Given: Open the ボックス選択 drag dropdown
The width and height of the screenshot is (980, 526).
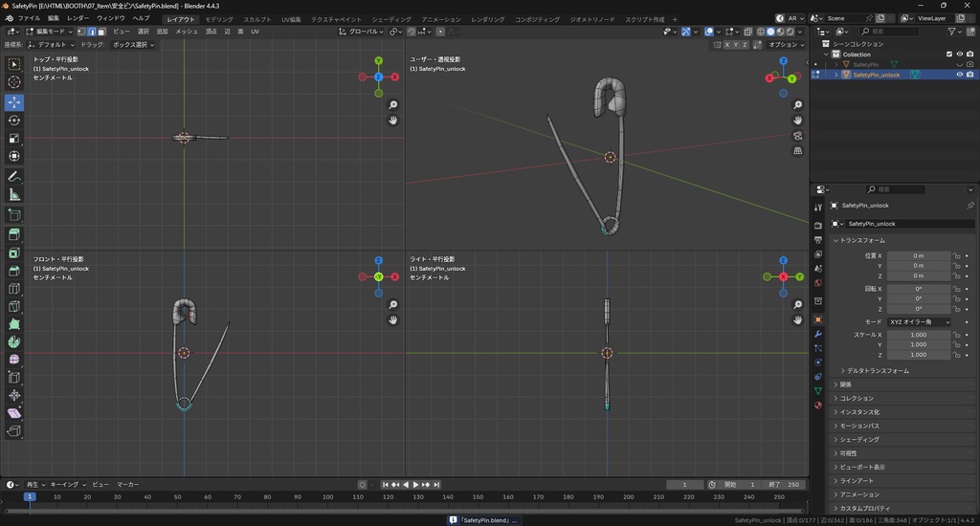Looking at the screenshot, I should (133, 45).
